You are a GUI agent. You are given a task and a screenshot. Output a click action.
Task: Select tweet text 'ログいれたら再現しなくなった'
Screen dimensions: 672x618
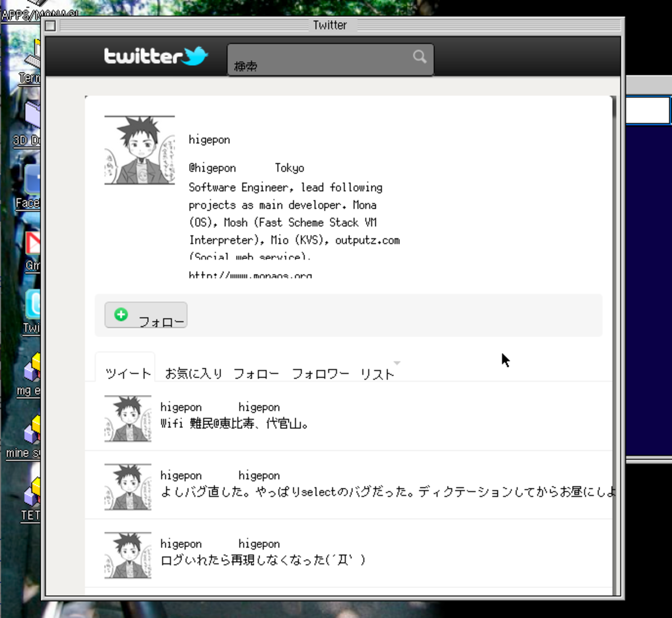click(x=263, y=560)
